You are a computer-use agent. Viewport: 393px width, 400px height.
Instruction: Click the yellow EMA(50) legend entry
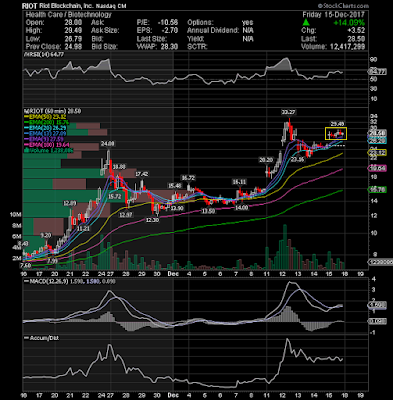click(x=45, y=117)
